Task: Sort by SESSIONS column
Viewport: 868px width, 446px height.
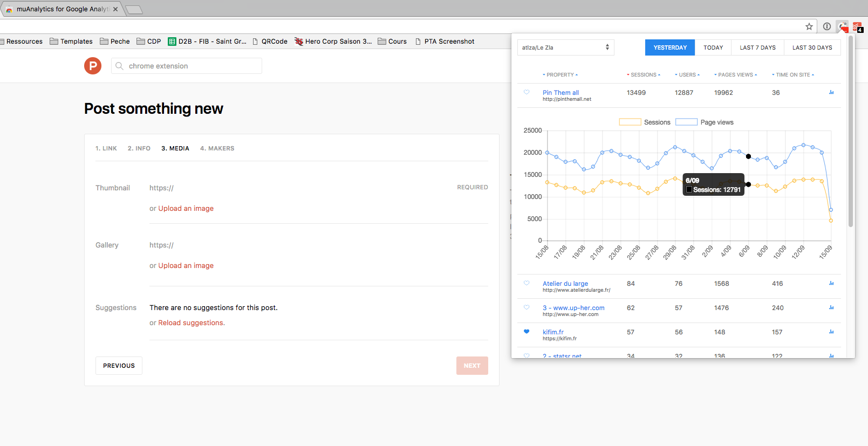Action: 644,75
